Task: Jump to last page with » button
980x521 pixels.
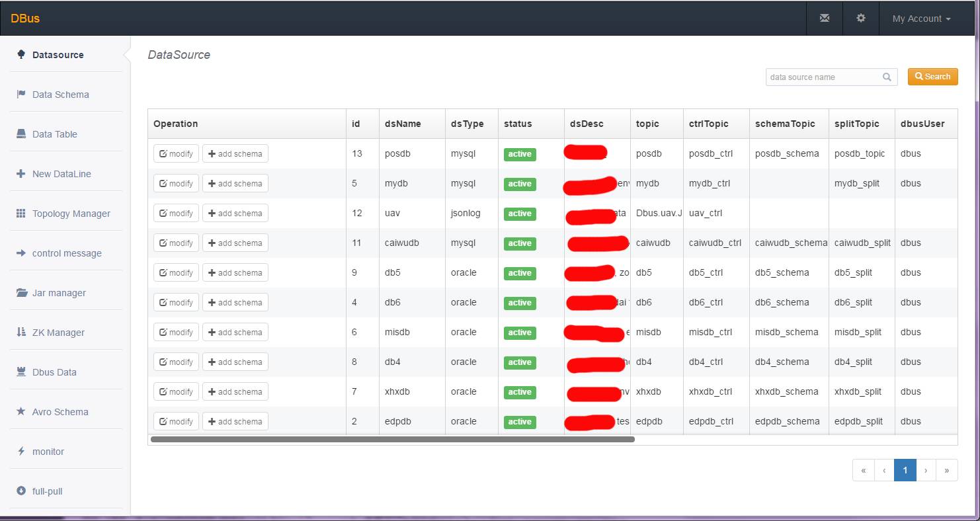Action: 946,471
